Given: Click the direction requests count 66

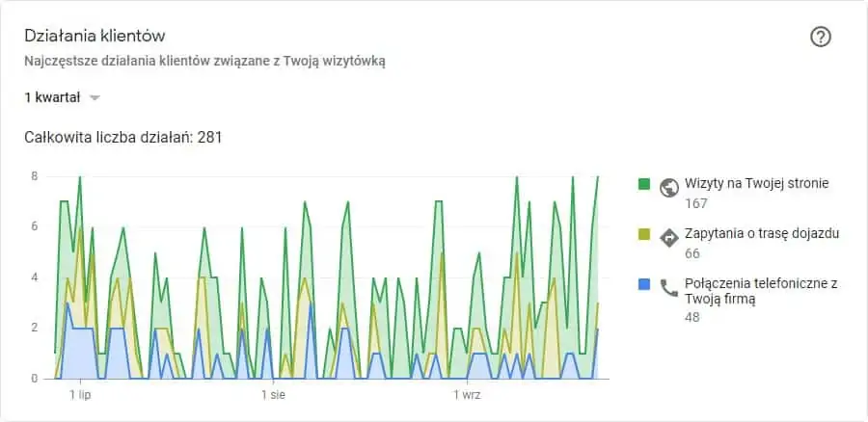Looking at the screenshot, I should click(692, 253).
